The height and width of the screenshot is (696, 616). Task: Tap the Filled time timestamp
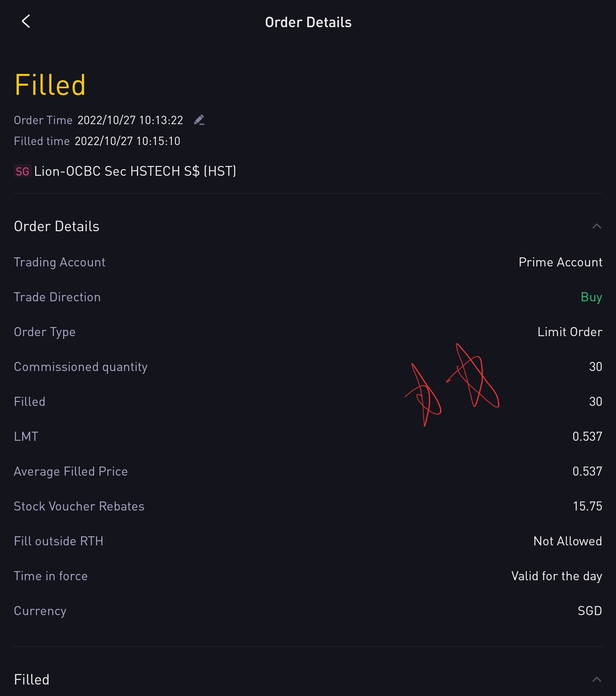point(128,141)
